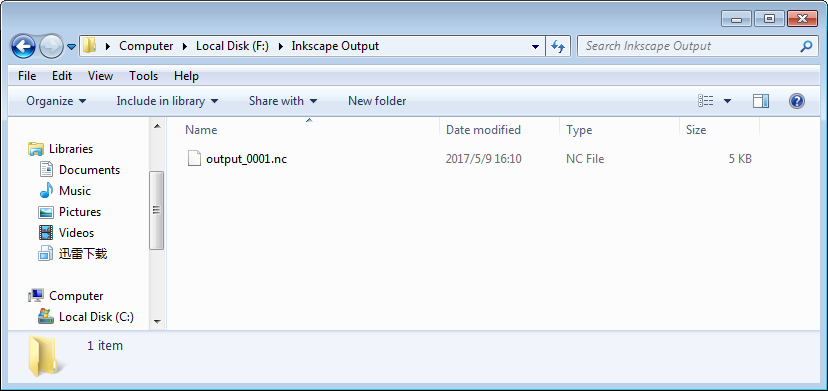Select Computer in the navigation pane
The height and width of the screenshot is (391, 828).
tap(76, 296)
